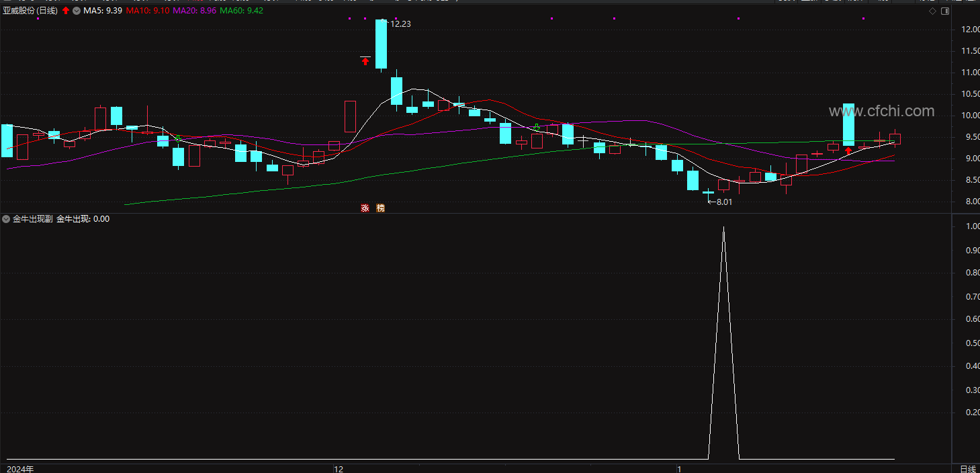Click the 12 month marker on time axis

339,468
